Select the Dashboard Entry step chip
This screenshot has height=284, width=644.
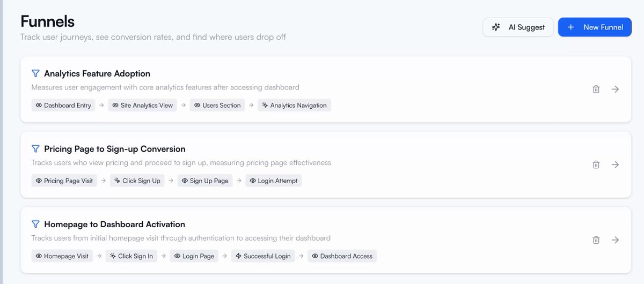pos(63,105)
